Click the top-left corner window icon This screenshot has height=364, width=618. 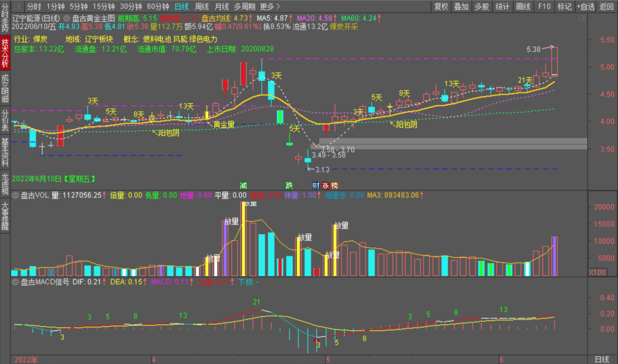pyautogui.click(x=17, y=7)
